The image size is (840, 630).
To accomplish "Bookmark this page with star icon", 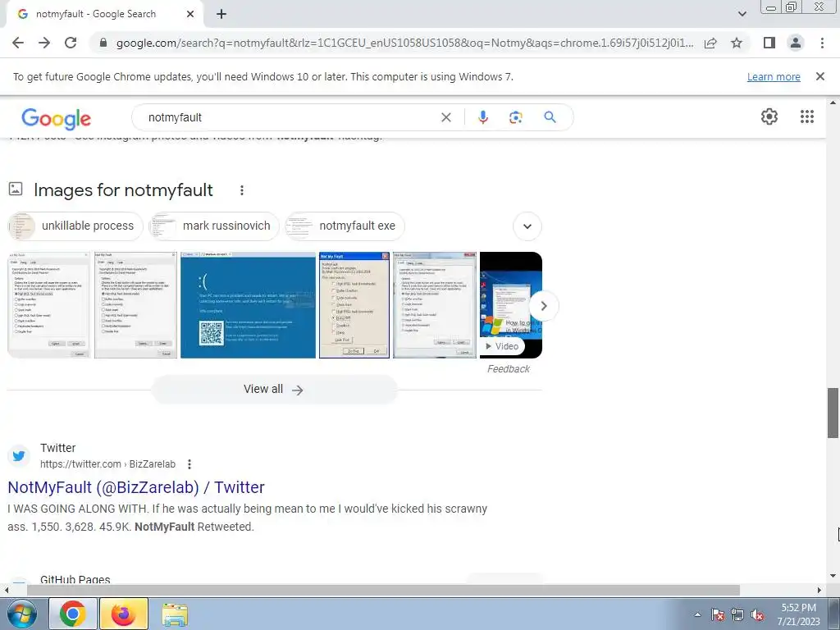I will click(737, 43).
